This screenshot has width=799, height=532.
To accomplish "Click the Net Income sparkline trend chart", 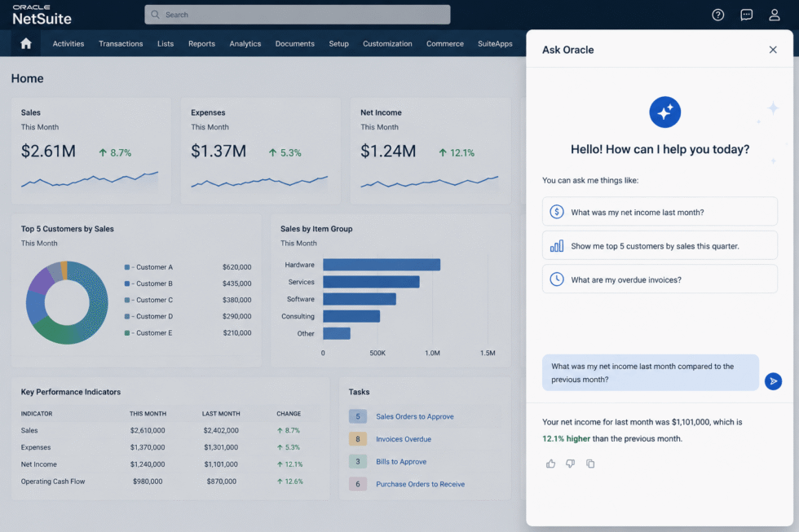I will [x=430, y=182].
